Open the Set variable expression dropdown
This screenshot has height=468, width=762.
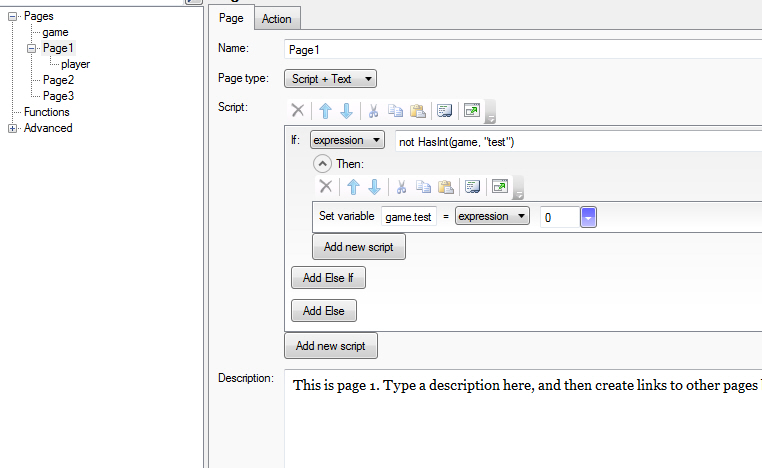492,216
